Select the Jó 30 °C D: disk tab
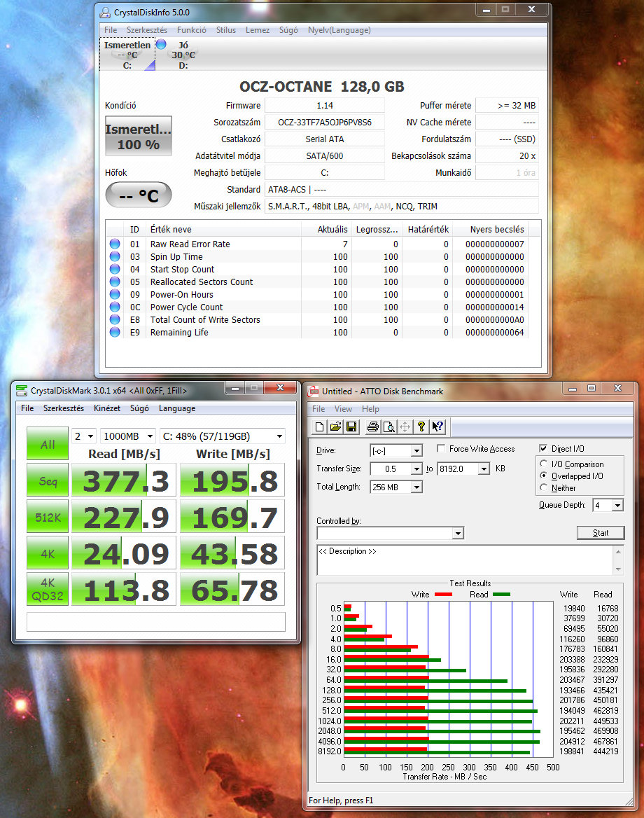Image resolution: width=644 pixels, height=818 pixels. pyautogui.click(x=183, y=54)
